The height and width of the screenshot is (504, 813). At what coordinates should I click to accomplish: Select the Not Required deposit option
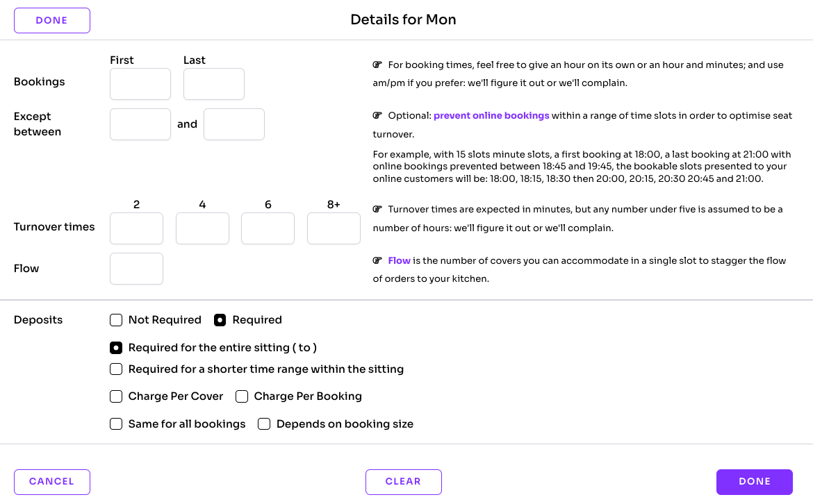pos(116,320)
